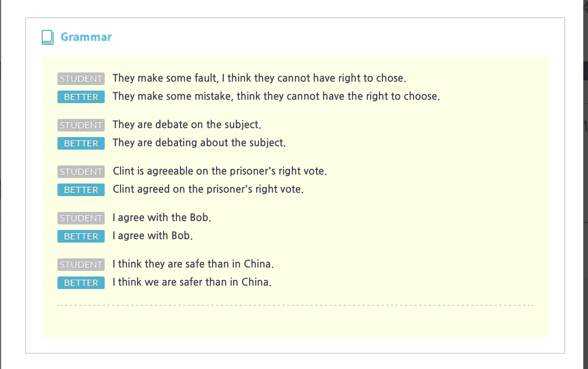Click the STUDENT badge for 'safe than in China'
This screenshot has height=369, width=588.
81,265
